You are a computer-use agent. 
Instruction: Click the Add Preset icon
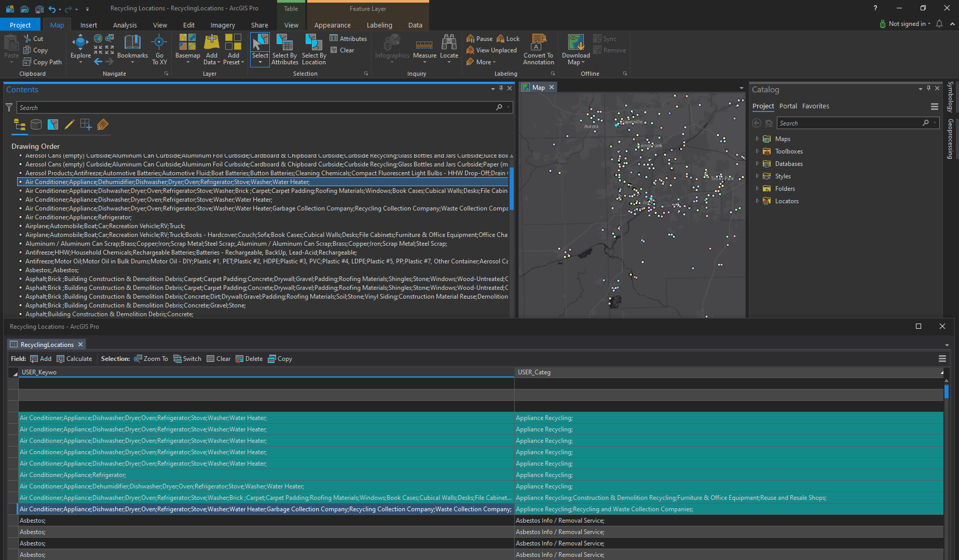234,41
